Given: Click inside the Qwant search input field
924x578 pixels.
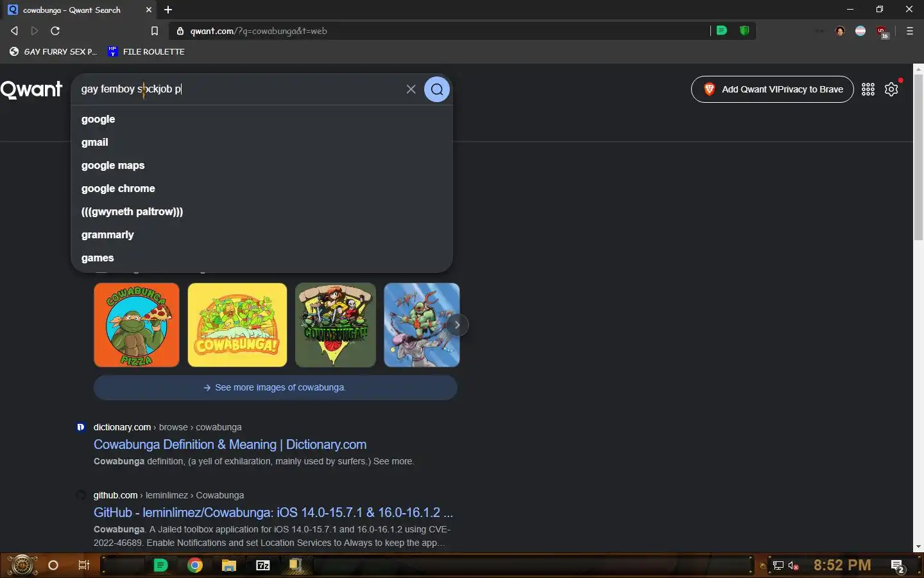Looking at the screenshot, I should coord(237,89).
